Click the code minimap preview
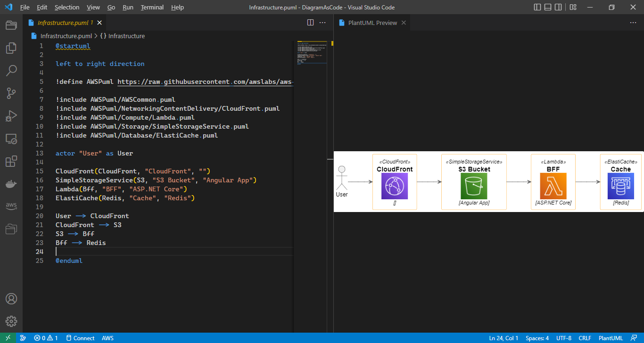The image size is (644, 343). (311, 52)
